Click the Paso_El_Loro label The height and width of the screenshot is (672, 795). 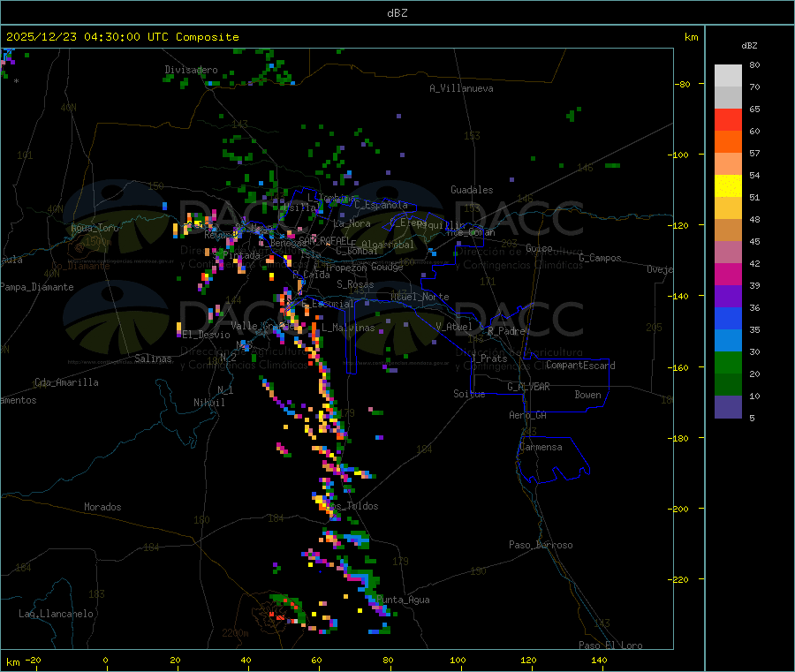pos(611,646)
